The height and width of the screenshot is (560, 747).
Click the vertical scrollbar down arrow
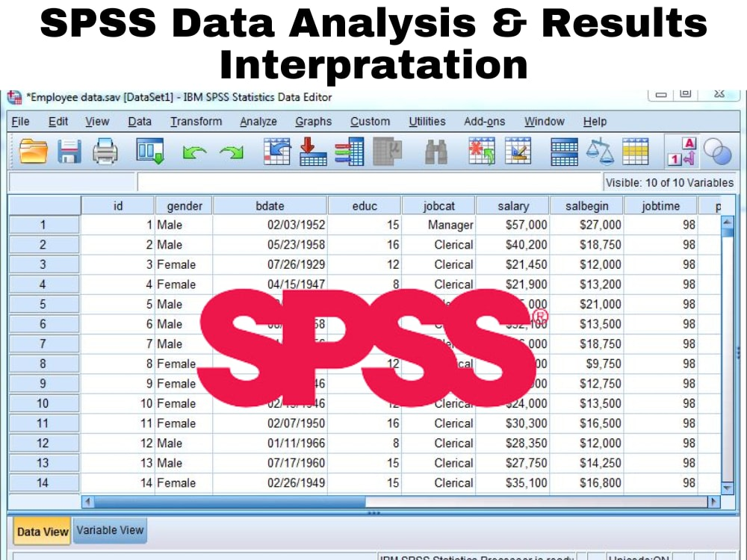click(x=728, y=488)
